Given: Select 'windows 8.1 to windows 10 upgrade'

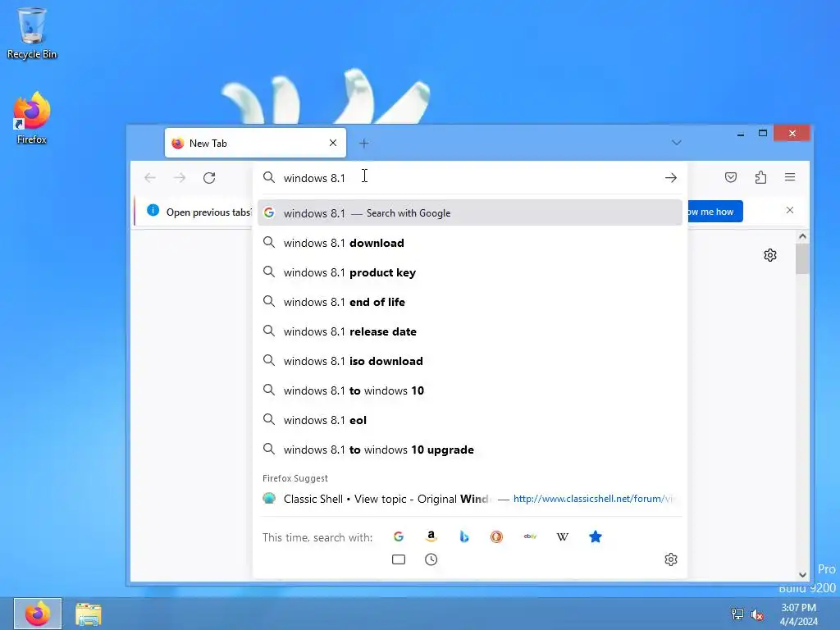Looking at the screenshot, I should (470, 450).
